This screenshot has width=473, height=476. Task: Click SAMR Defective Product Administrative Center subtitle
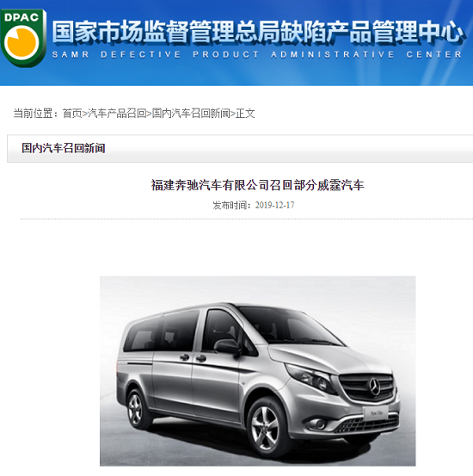coord(257,54)
